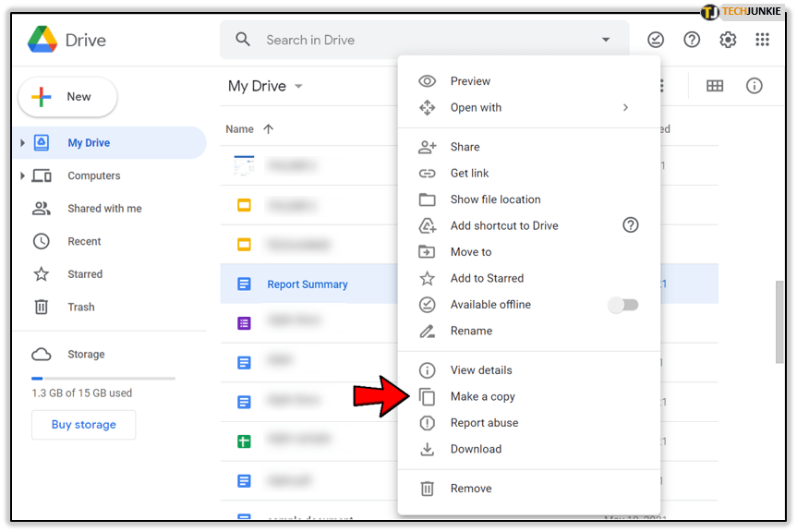The height and width of the screenshot is (532, 797).
Task: Click the help icon beside Add shortcut to Drive
Action: pyautogui.click(x=631, y=225)
